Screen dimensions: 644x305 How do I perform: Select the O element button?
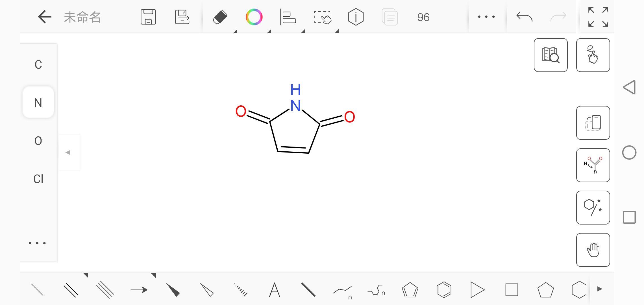[x=38, y=141]
